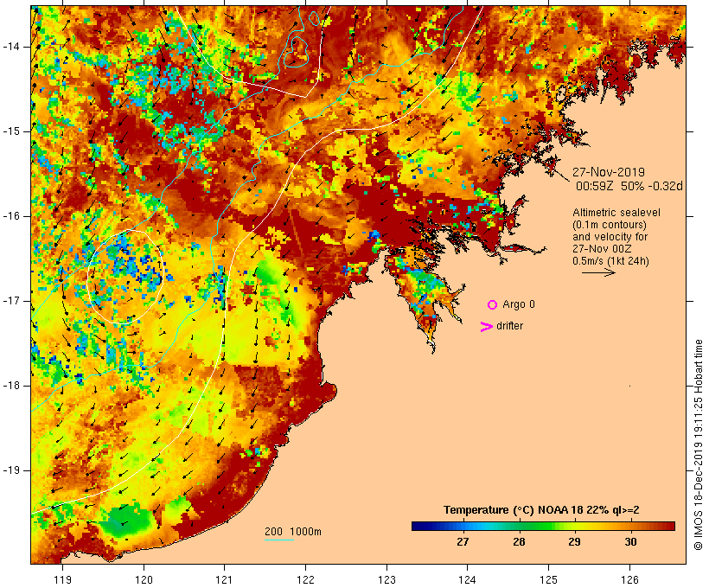The image size is (709, 588).
Task: Click the "Argo 0" legend label
Action: tap(519, 304)
